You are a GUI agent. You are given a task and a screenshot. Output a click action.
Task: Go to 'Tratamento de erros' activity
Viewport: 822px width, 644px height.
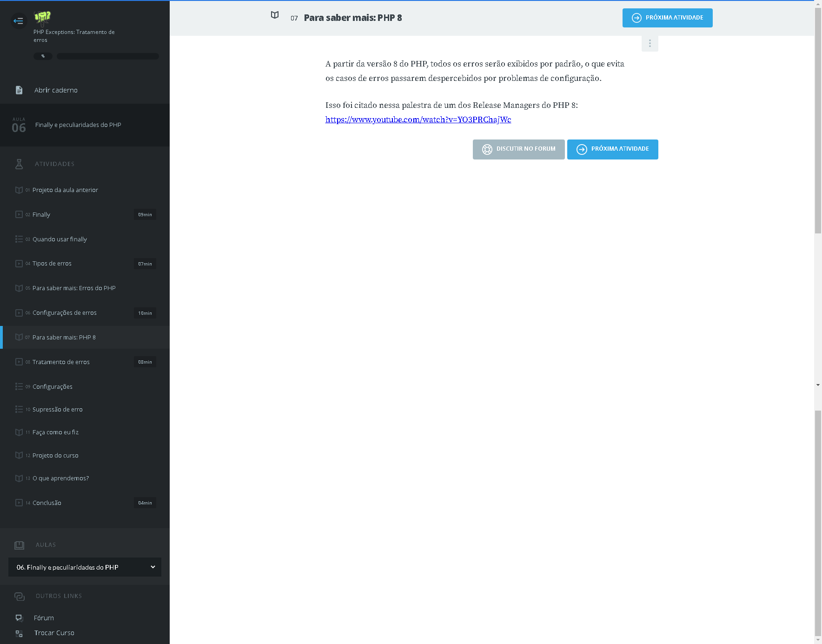pyautogui.click(x=61, y=362)
